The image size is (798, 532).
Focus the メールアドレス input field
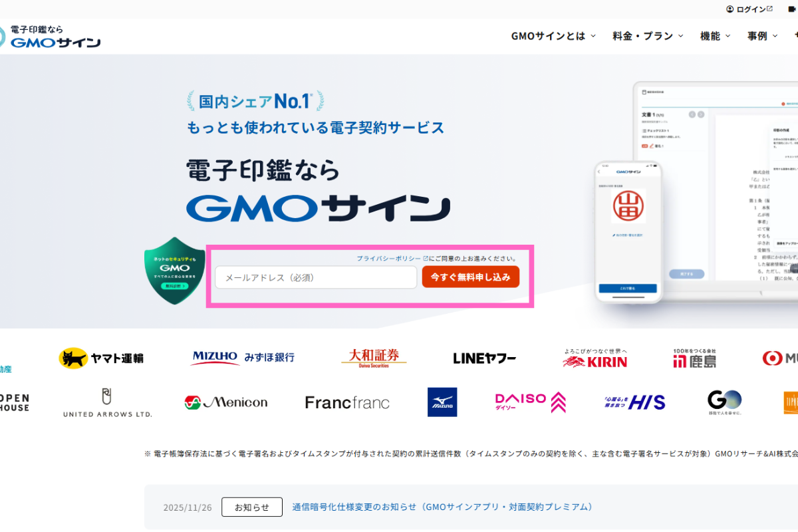pos(316,277)
